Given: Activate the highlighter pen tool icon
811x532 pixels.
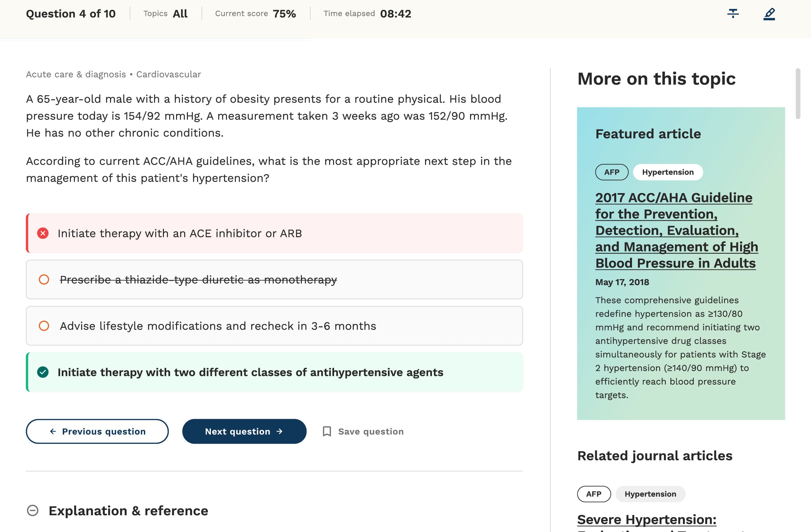Looking at the screenshot, I should pyautogui.click(x=769, y=14).
